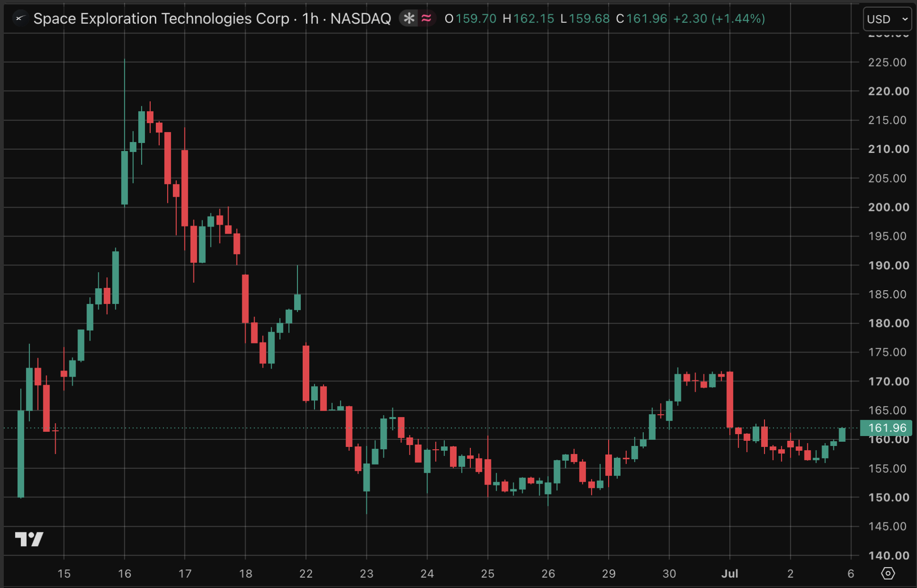Click the +2.30 (+1.44%) change value
Image resolution: width=917 pixels, height=588 pixels.
[x=719, y=19]
